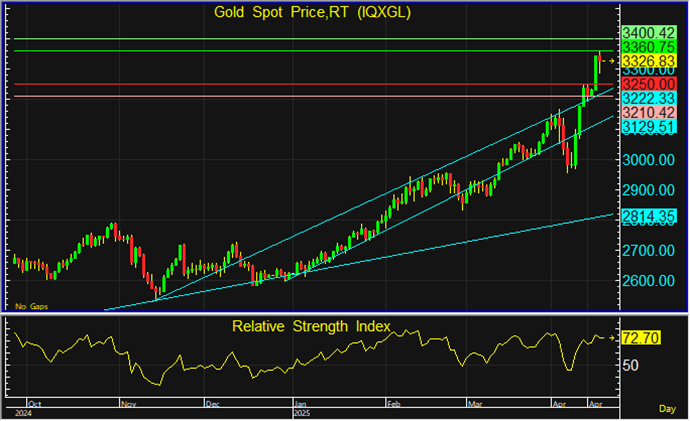Select the cyan 2814.35 trendline price tag
The image size is (690, 421).
pos(648,216)
